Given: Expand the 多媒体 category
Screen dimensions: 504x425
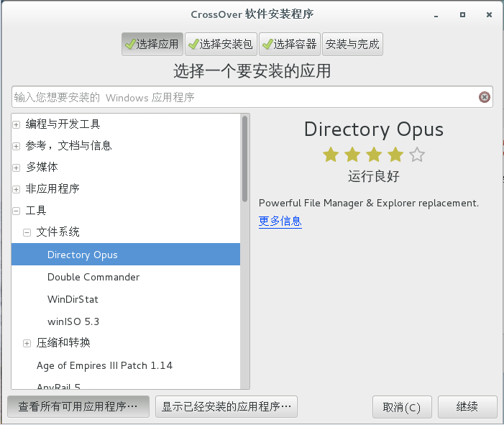Looking at the screenshot, I should tap(17, 168).
